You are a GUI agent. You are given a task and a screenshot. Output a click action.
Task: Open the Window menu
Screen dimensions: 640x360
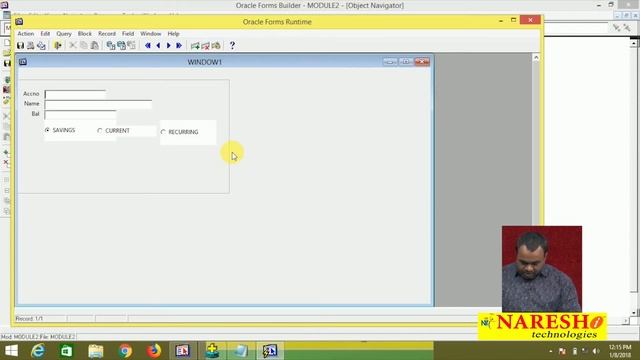151,33
